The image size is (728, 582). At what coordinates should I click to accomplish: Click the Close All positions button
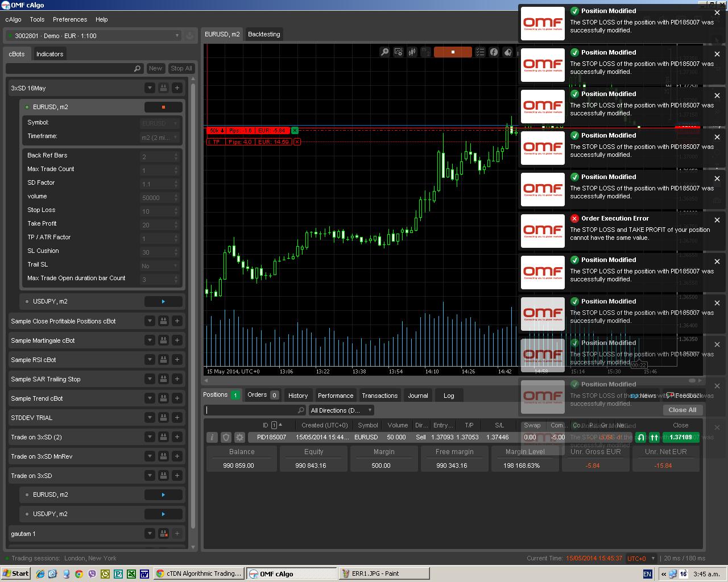pos(682,410)
